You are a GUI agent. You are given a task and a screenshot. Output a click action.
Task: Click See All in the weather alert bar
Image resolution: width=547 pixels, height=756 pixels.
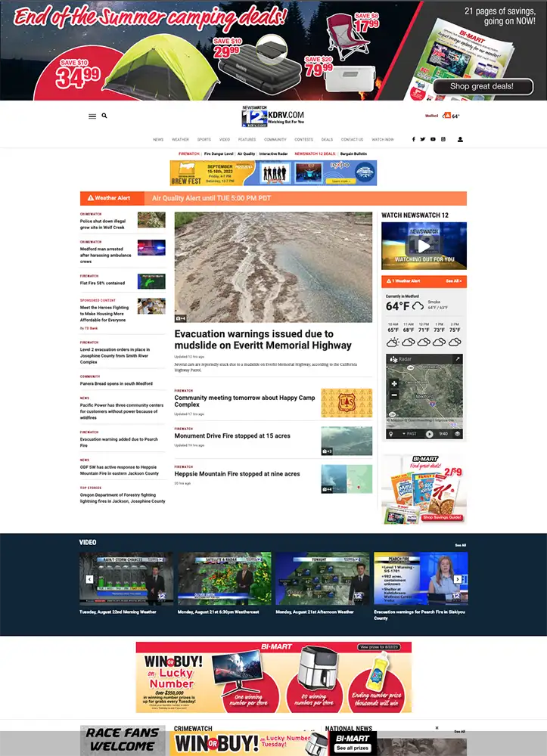(x=453, y=281)
